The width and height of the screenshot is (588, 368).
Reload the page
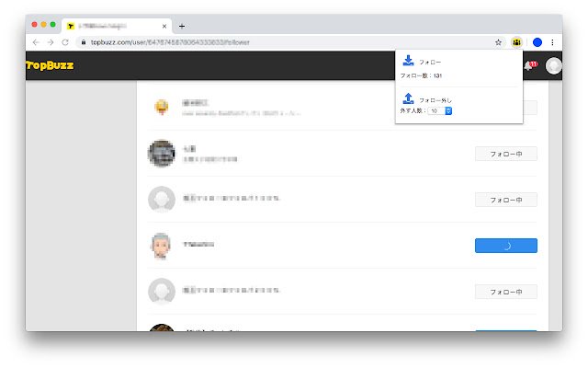click(x=65, y=42)
